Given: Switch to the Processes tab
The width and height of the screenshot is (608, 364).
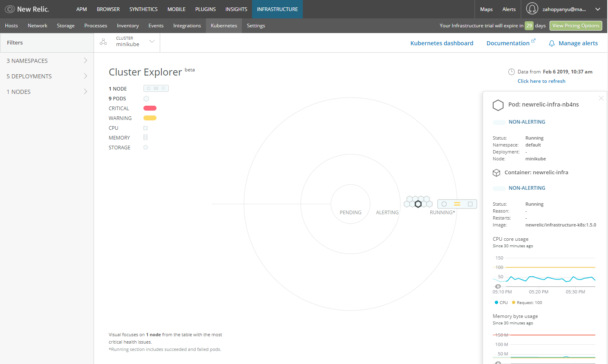Looking at the screenshot, I should [96, 25].
